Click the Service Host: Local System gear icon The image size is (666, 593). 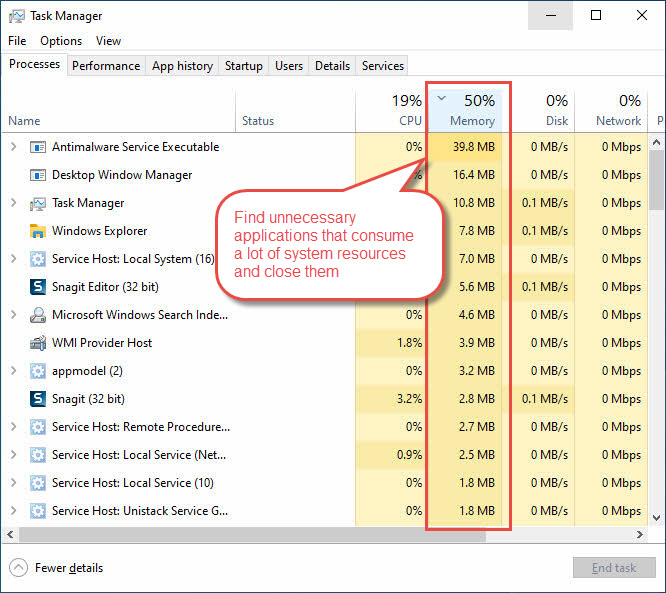(x=38, y=259)
